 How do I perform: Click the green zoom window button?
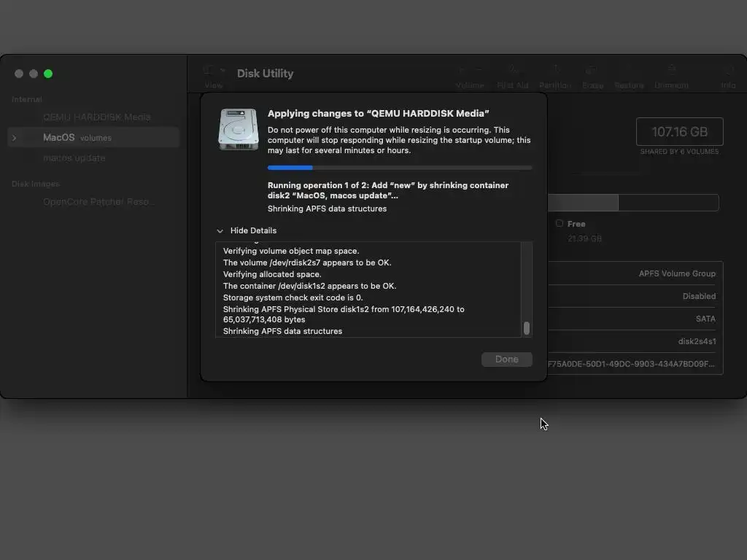48,74
